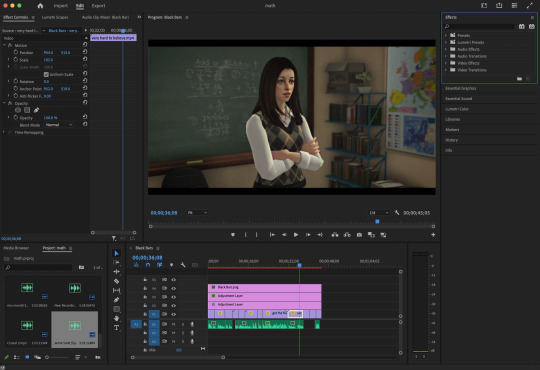The image size is (540, 370).
Task: Expand the Audio Transitions folder
Action: [446, 56]
